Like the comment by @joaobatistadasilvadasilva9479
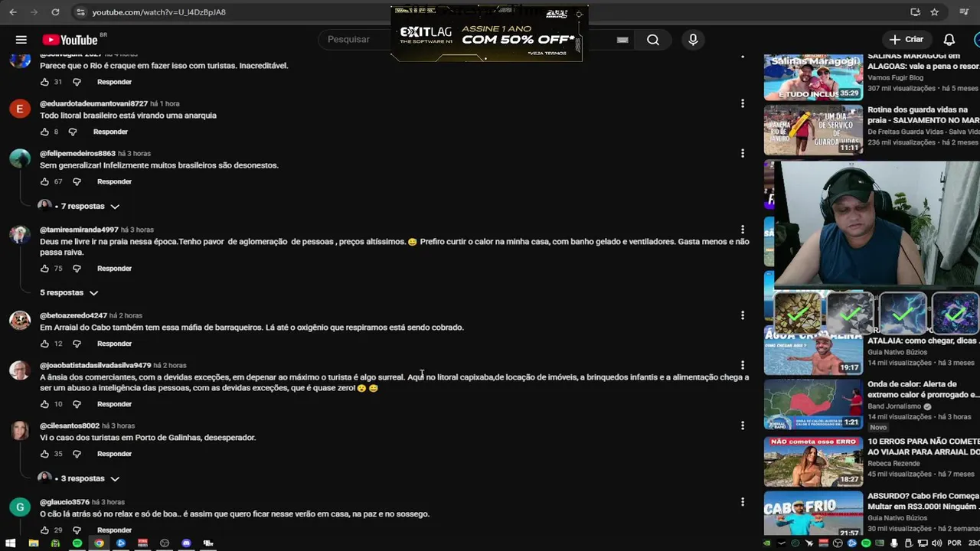980x551 pixels. coord(44,404)
